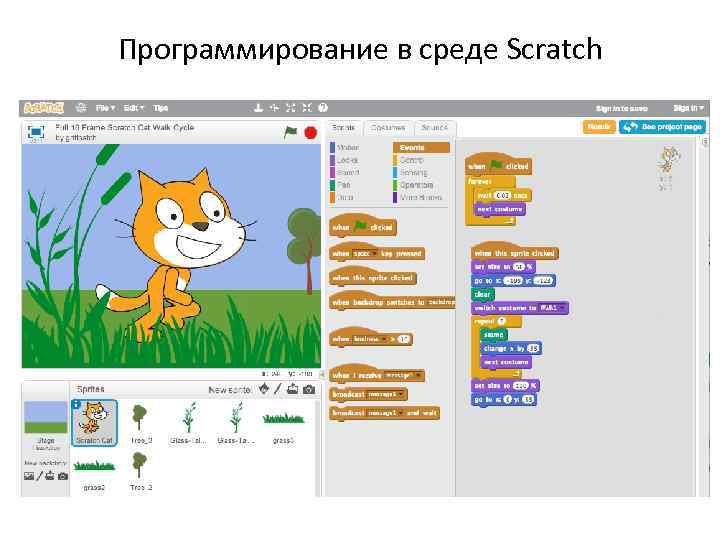Screen dimensions: 720x540
Task: Open message dropdown in the 'broadcast message1' block
Action: coord(385,394)
